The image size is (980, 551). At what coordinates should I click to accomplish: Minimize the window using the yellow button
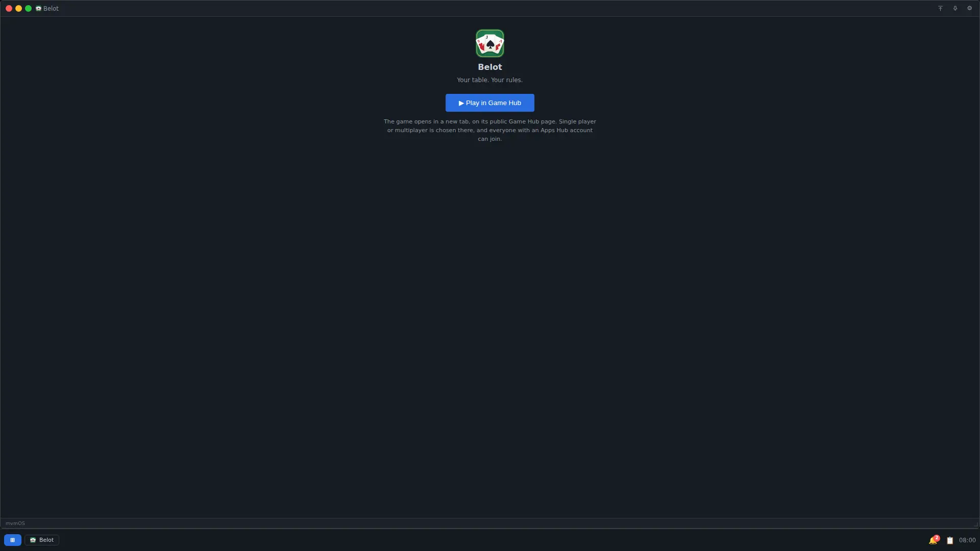18,9
